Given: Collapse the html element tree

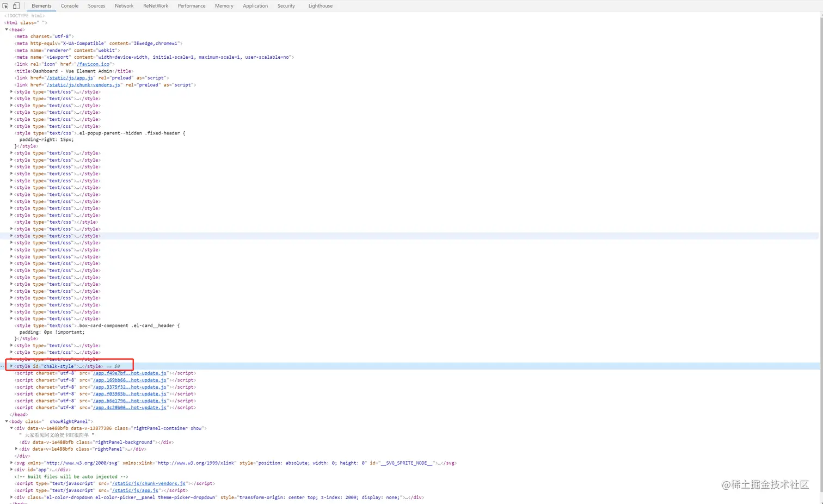Looking at the screenshot, I should point(7,22).
